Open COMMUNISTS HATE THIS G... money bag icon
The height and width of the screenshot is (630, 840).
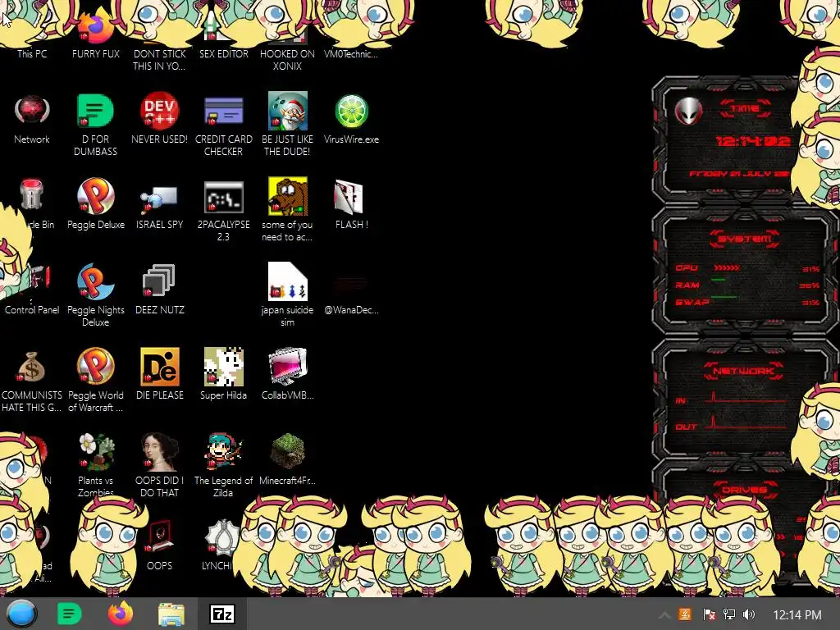[x=32, y=367]
